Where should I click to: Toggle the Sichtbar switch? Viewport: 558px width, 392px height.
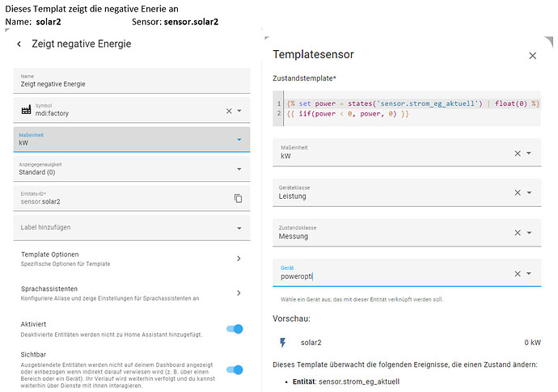tap(235, 370)
